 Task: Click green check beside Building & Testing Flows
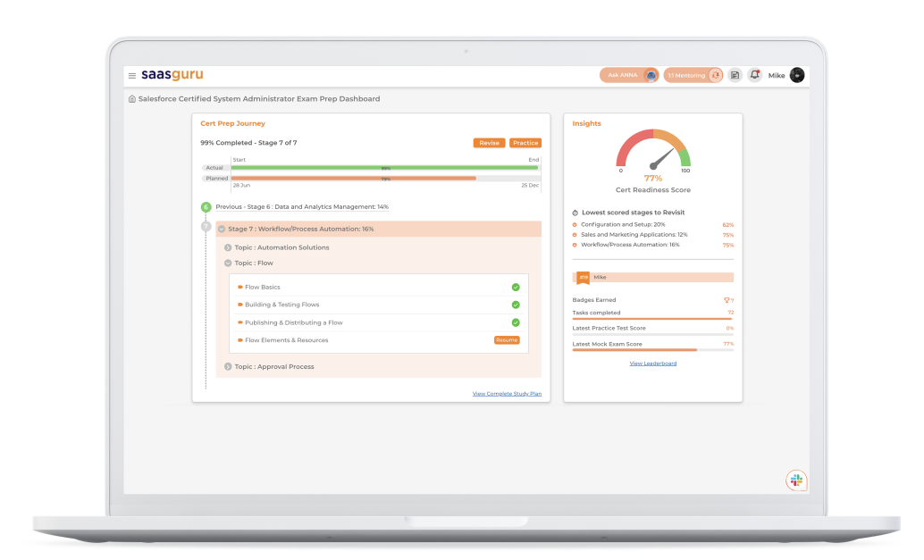tap(516, 305)
